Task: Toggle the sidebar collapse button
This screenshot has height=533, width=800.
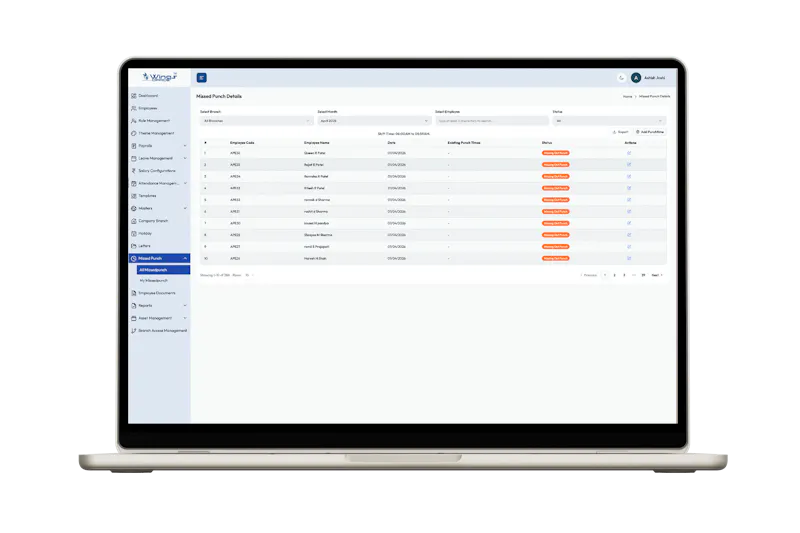Action: coord(202,78)
